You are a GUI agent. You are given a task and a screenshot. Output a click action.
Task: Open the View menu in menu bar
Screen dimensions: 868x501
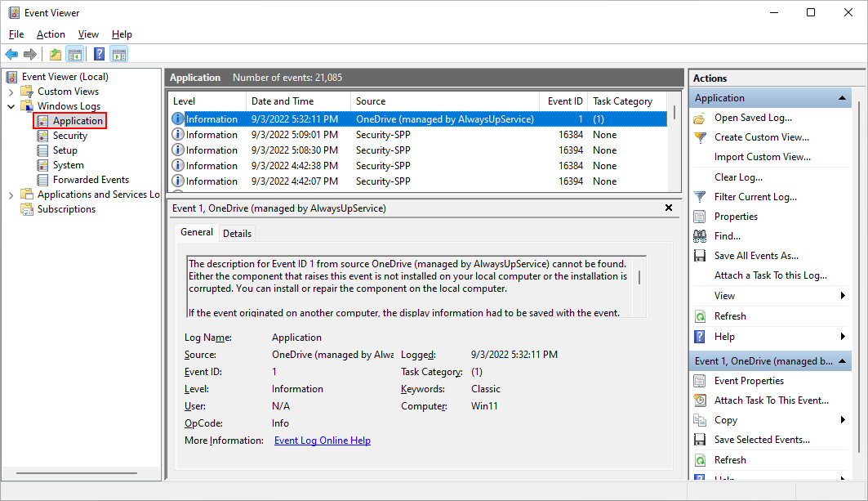pos(88,34)
